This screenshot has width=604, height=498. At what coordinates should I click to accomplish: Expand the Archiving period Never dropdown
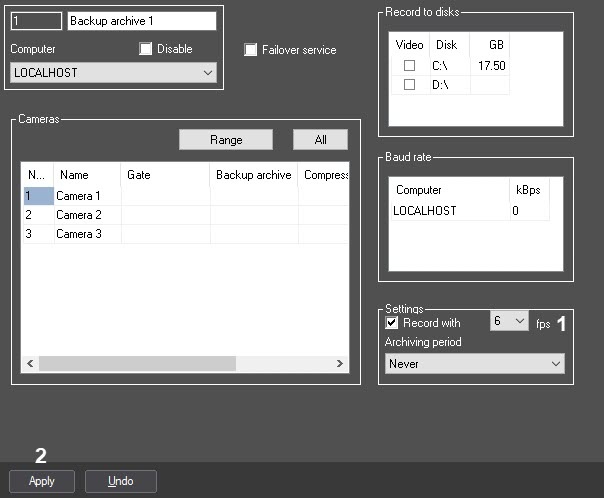[x=475, y=364]
